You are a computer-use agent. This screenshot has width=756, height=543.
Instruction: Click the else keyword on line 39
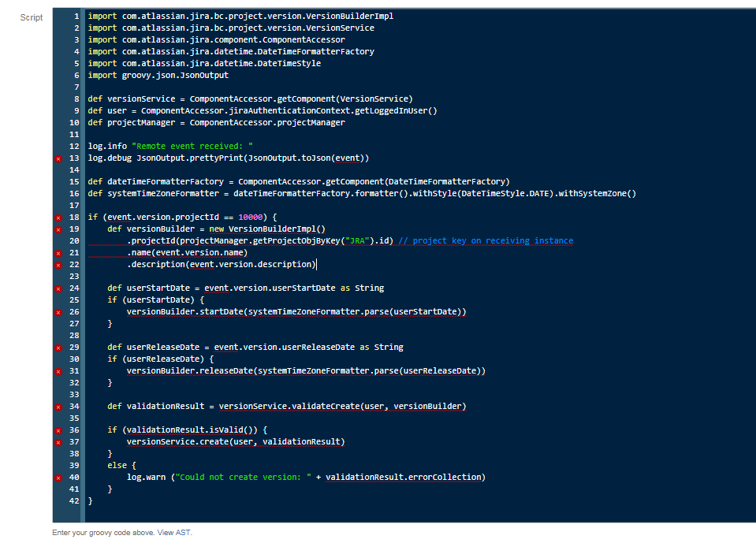117,466
